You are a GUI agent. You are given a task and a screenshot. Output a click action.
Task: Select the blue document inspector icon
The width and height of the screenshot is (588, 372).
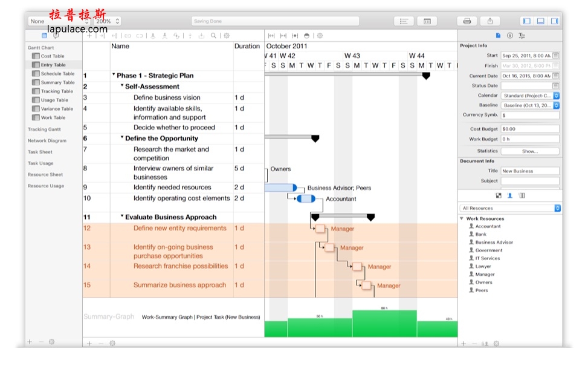[498, 35]
